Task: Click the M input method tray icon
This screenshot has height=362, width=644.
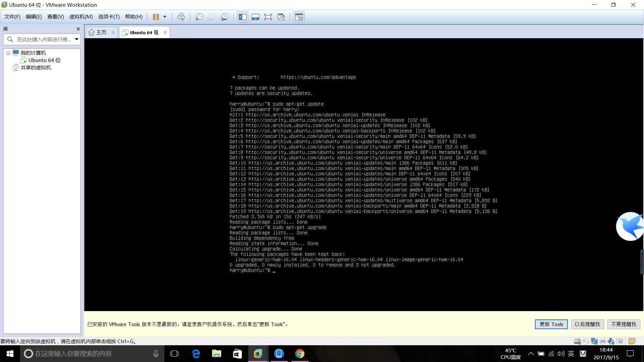Action: click(x=583, y=354)
